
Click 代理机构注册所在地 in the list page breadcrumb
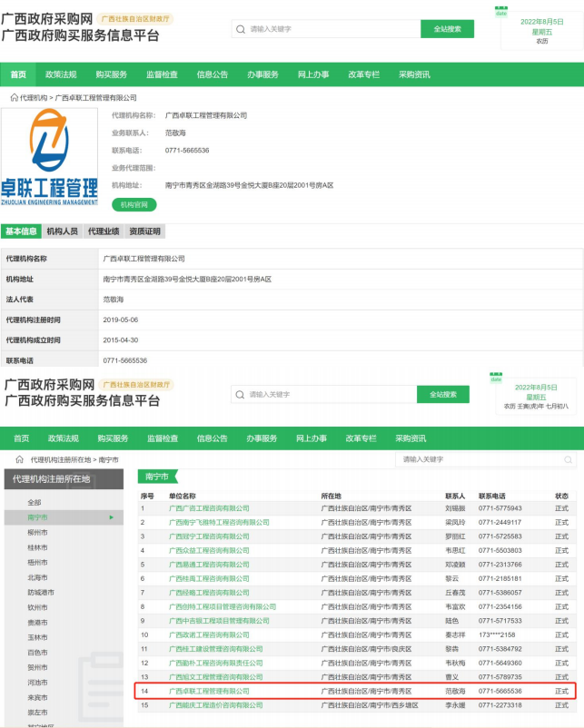pyautogui.click(x=61, y=459)
